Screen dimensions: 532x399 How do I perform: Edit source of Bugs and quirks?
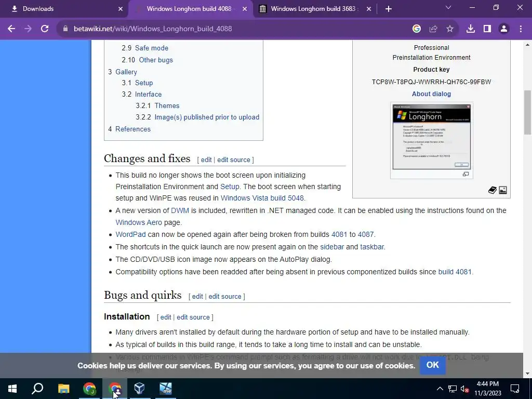[225, 297]
